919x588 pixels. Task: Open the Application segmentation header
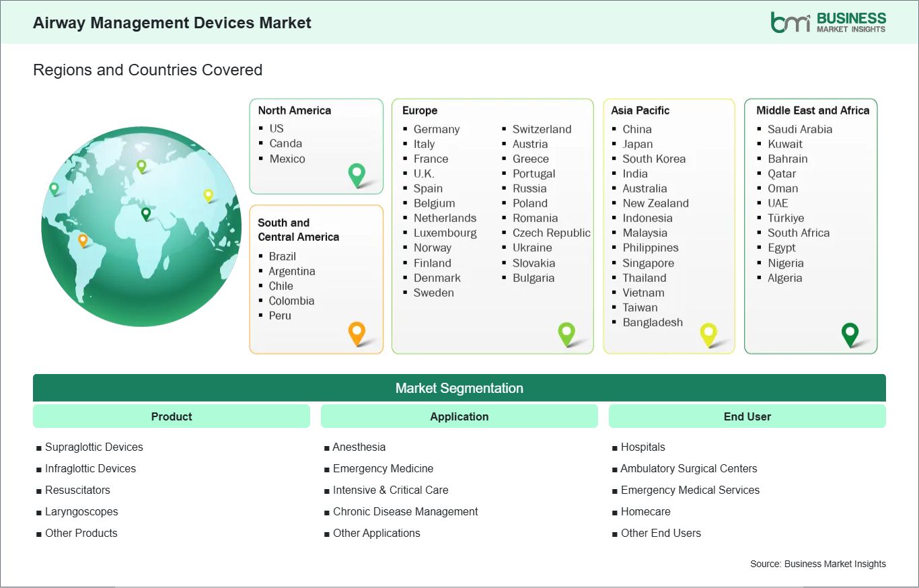pos(459,416)
